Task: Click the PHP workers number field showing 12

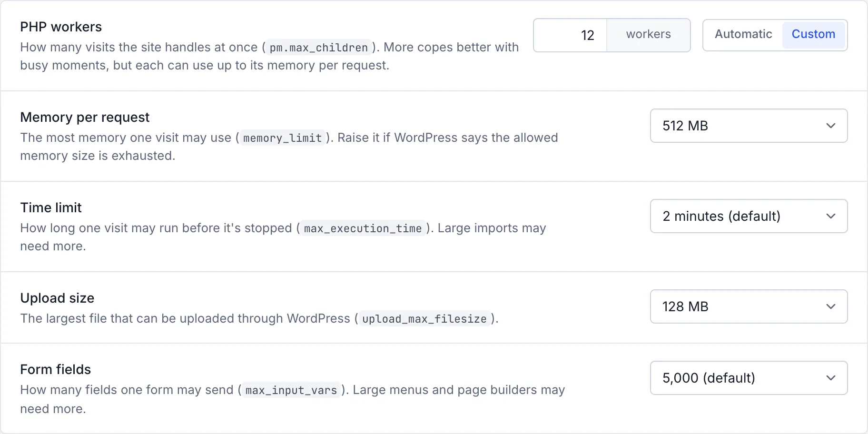Action: point(570,35)
